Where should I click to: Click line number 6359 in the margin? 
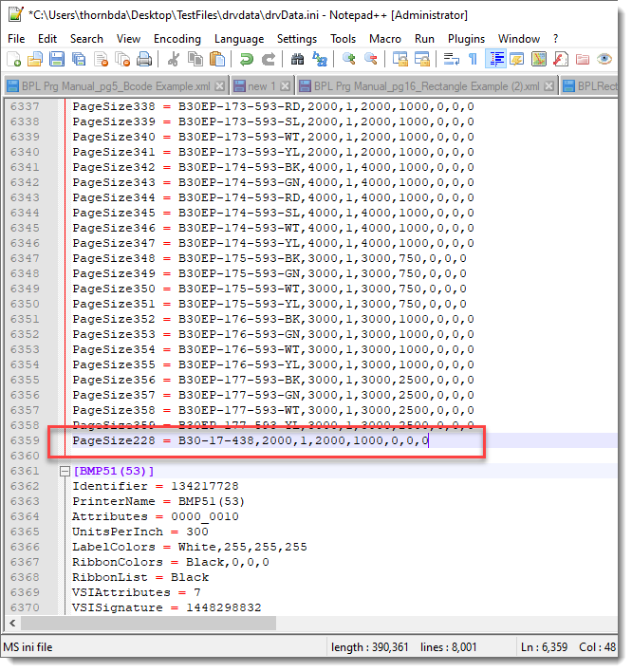pos(25,440)
